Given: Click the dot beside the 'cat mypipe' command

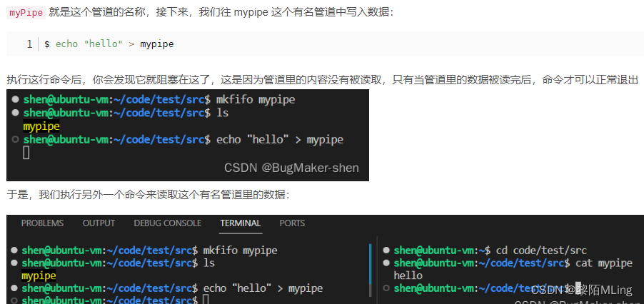Looking at the screenshot, I should (386, 263).
